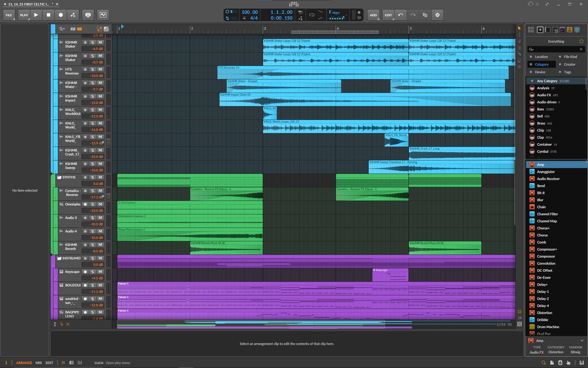This screenshot has height=368, width=588.
Task: Click the browser search field
Action: 556,49
